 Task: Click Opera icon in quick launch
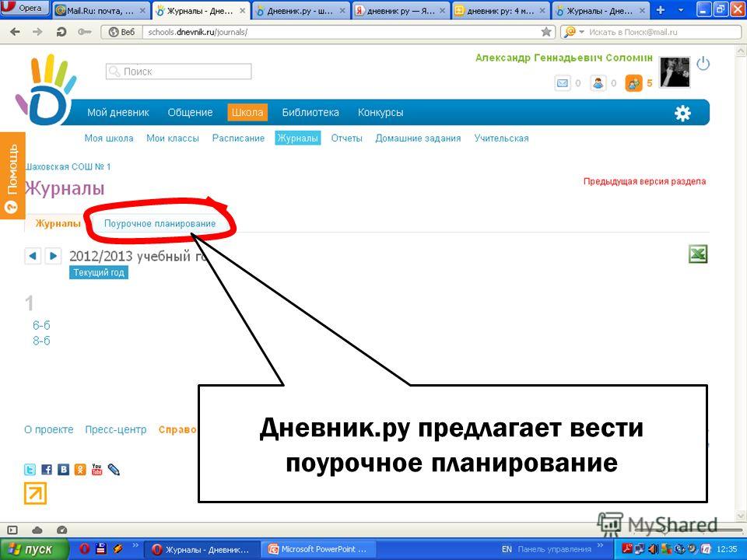click(x=84, y=549)
